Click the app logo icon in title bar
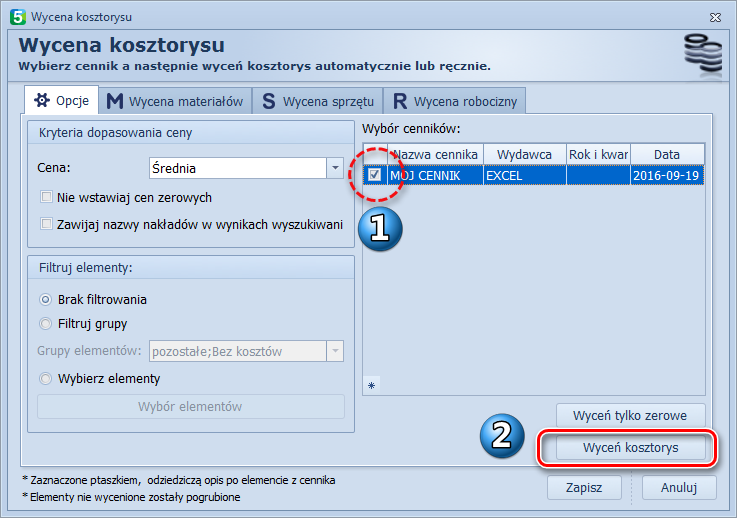 [17, 17]
